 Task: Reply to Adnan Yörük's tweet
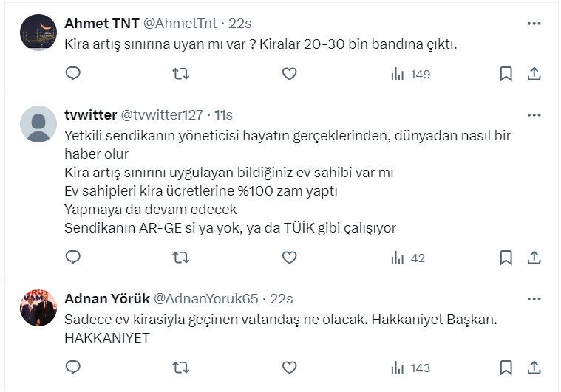point(72,368)
